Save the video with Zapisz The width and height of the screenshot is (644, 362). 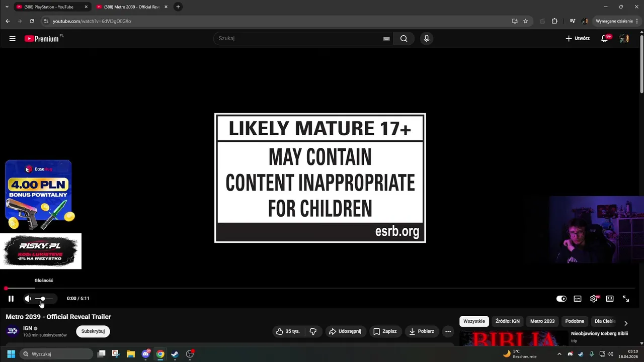[385, 331]
